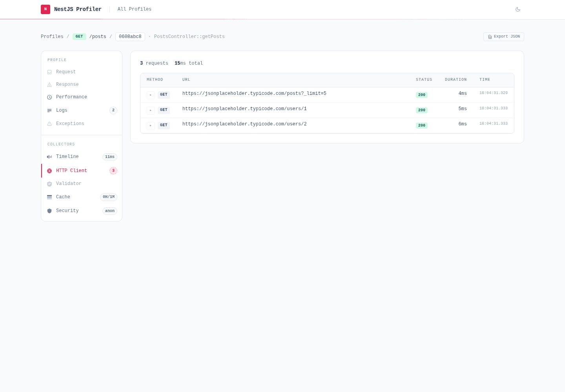Click the jsonplaceholder users/1 URL
565x392 pixels.
click(x=244, y=109)
